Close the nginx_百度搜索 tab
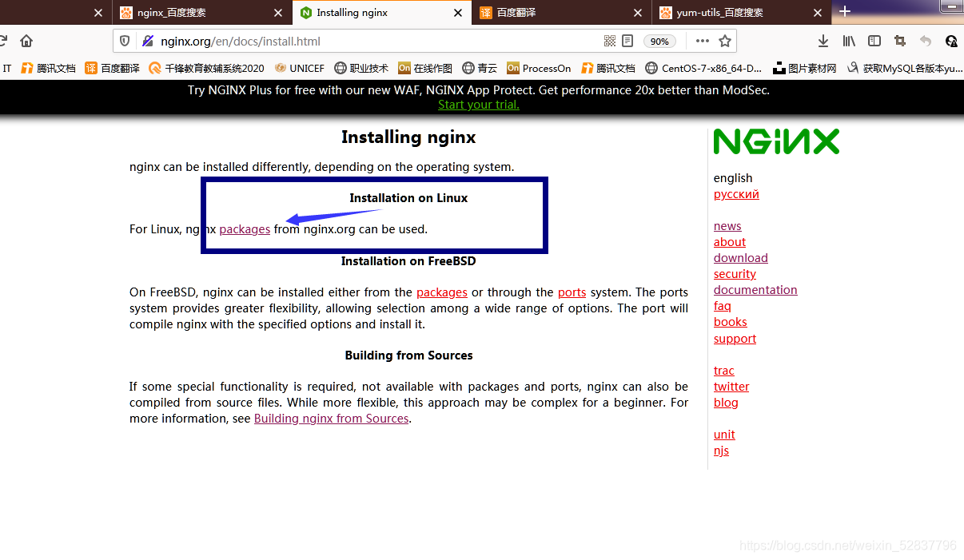 (278, 13)
